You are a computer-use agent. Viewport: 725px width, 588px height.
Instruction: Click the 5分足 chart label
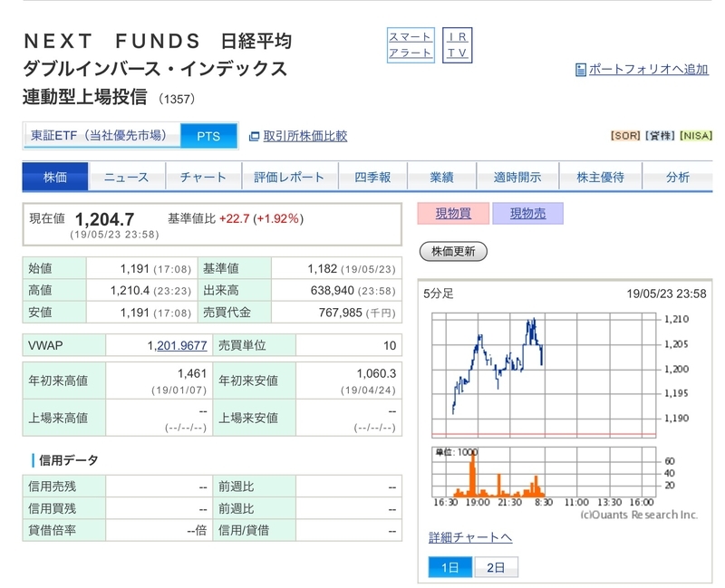(439, 294)
